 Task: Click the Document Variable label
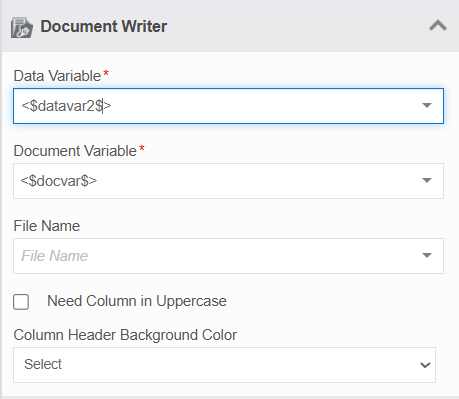coord(75,151)
